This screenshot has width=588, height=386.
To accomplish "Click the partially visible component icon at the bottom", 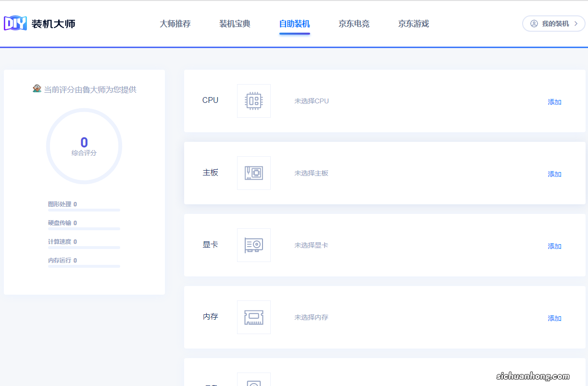I will click(253, 380).
